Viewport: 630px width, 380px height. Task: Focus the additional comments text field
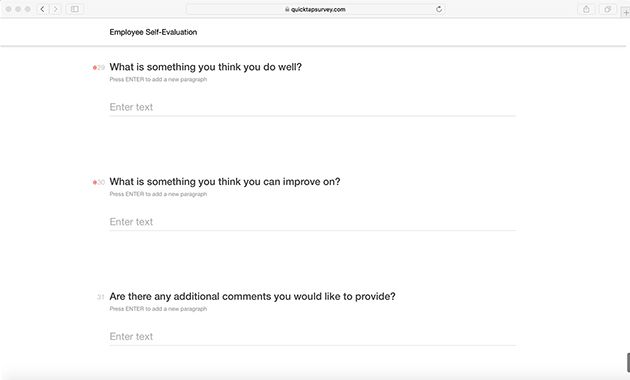coord(313,337)
